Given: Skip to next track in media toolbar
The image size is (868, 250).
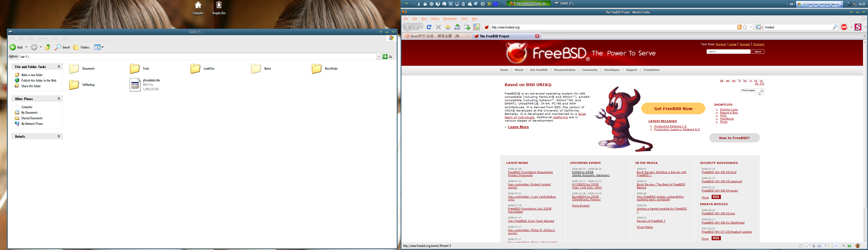Looking at the screenshot, I should [x=827, y=4].
